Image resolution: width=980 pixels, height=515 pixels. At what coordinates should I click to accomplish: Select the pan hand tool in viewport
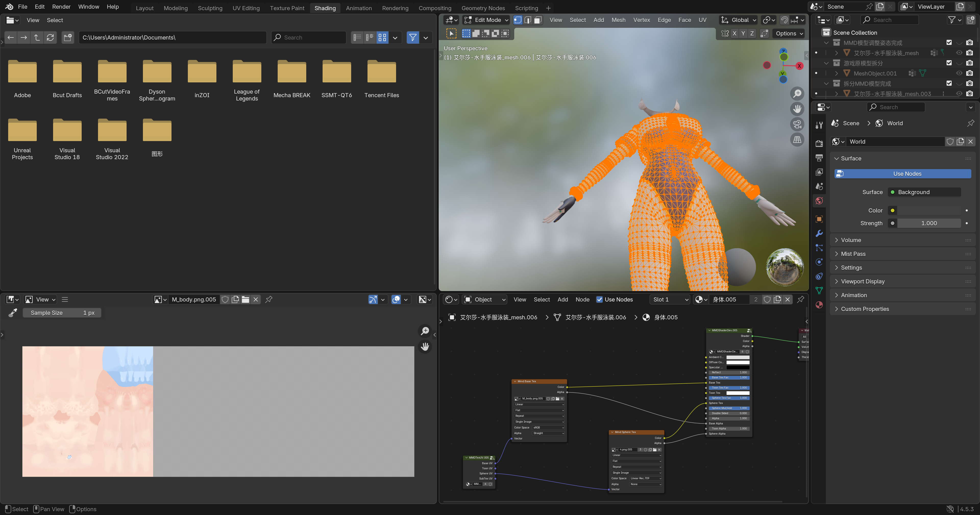[797, 109]
